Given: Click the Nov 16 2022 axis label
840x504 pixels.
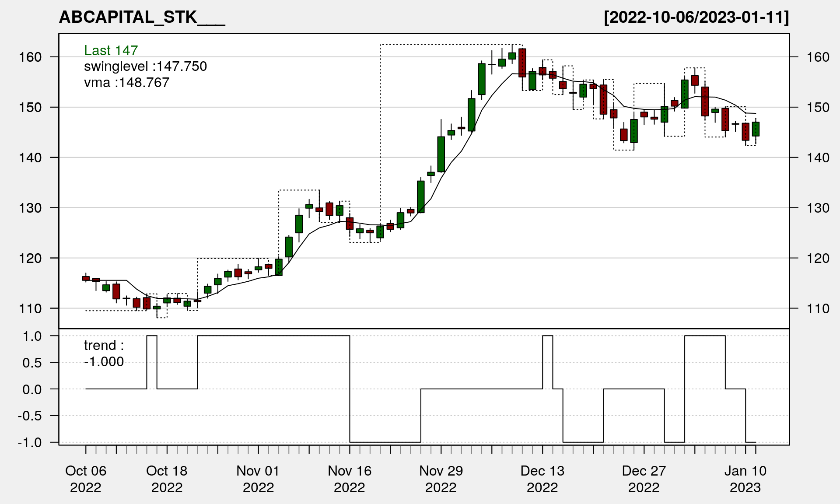Looking at the screenshot, I should pyautogui.click(x=350, y=479).
